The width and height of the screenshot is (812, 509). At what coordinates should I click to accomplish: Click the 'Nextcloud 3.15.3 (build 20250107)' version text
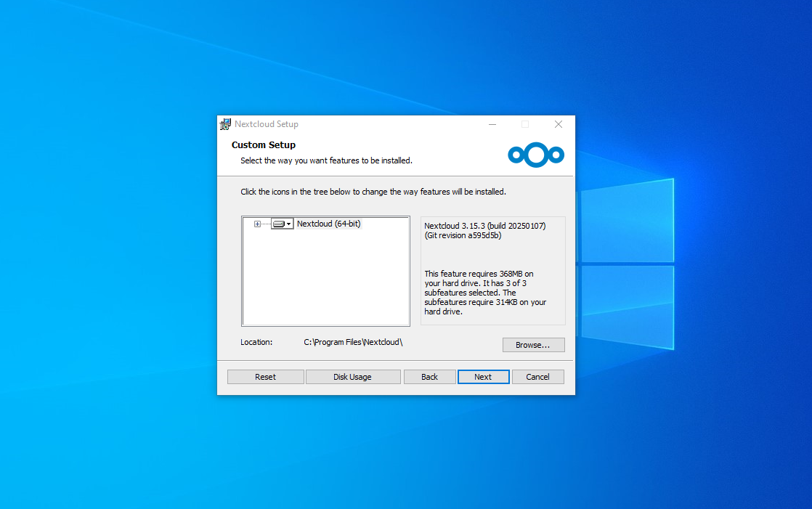coord(484,226)
